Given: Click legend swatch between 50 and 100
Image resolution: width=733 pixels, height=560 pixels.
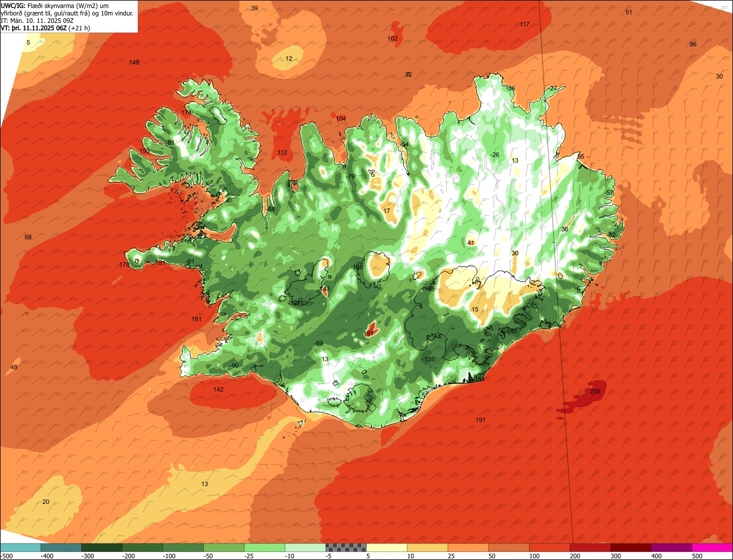Looking at the screenshot, I should click(509, 547).
